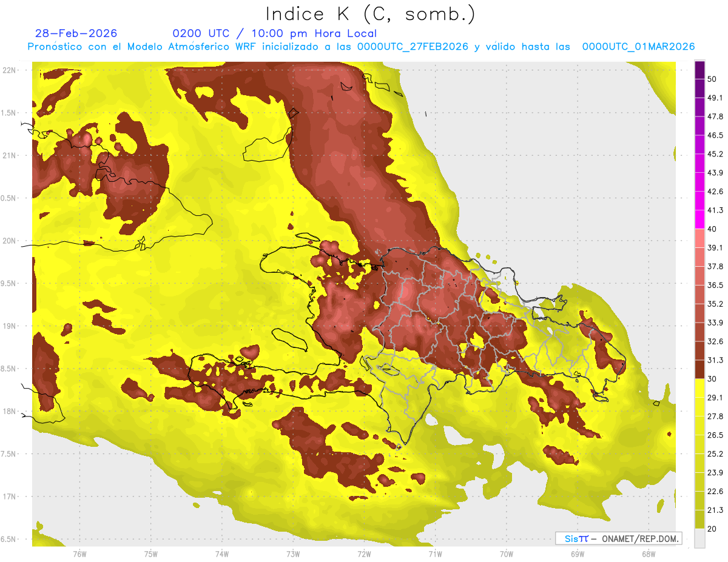Click the "21N" latitude label
The height and width of the screenshot is (562, 728).
9,155
